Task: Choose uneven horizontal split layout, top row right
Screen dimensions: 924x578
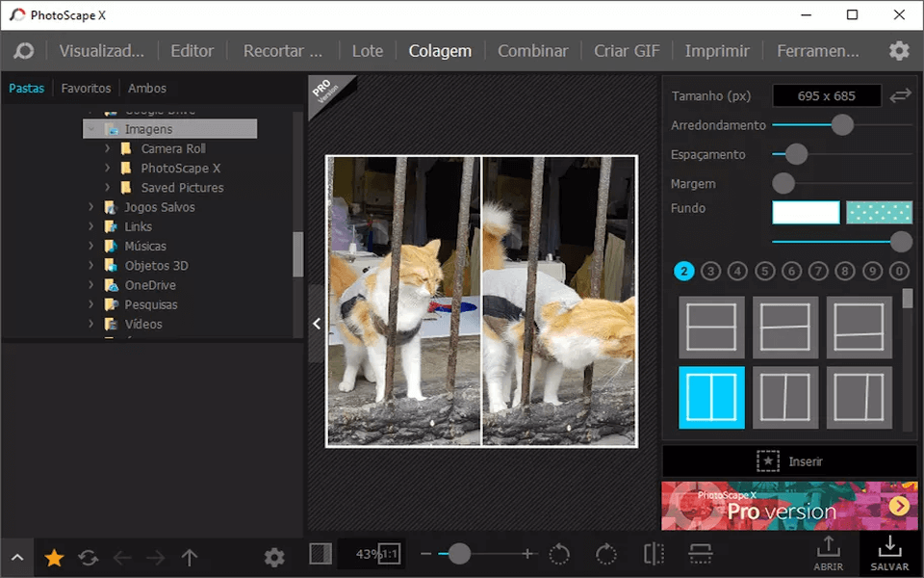Action: (x=859, y=328)
